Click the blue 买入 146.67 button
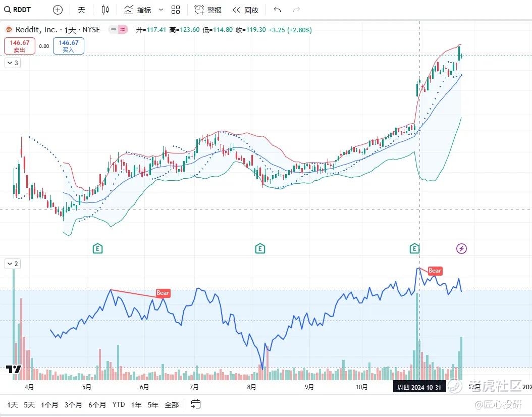 (69, 46)
